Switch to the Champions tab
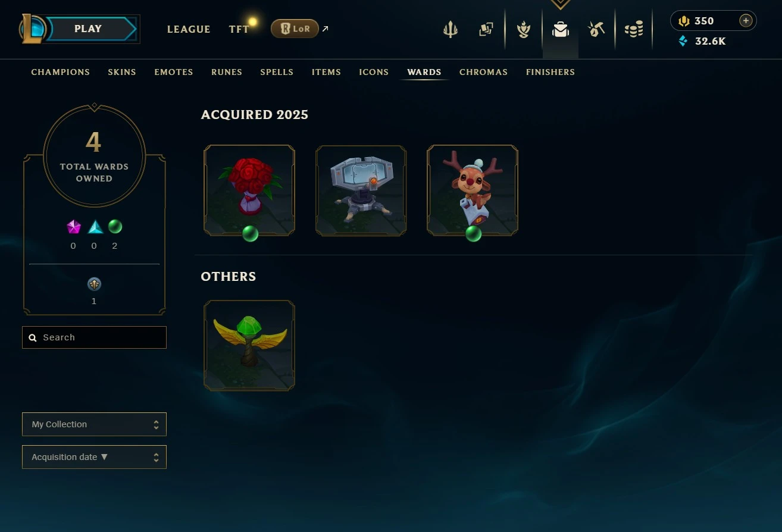 point(60,72)
